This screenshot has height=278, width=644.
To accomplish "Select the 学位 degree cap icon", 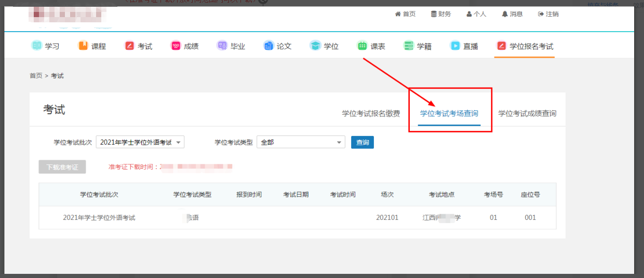I will pos(315,46).
